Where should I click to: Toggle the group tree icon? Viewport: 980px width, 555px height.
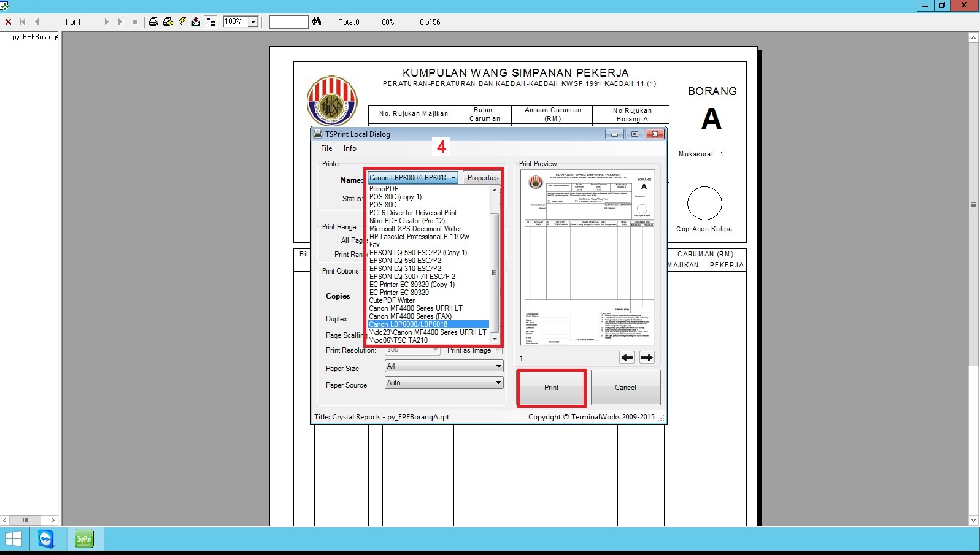click(x=210, y=21)
